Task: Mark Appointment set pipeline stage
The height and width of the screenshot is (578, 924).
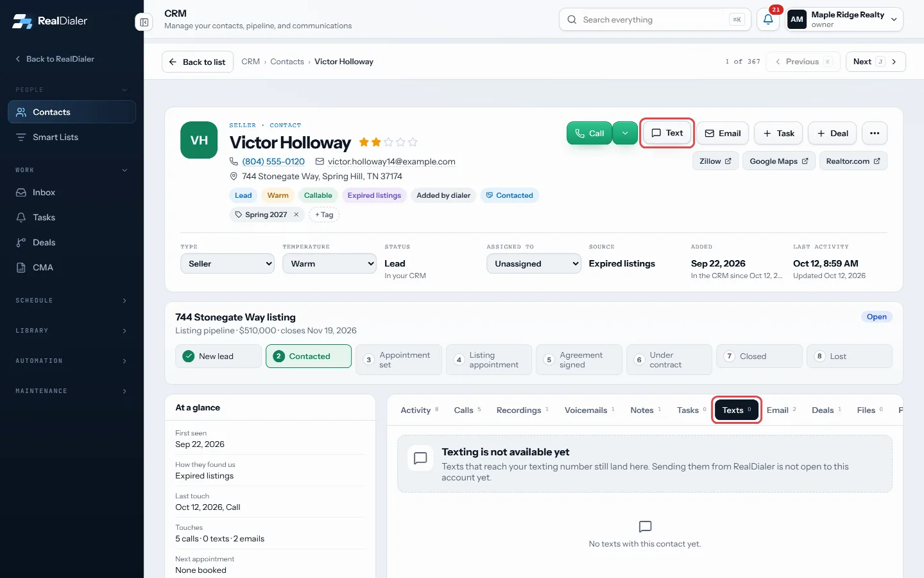Action: 398,360
